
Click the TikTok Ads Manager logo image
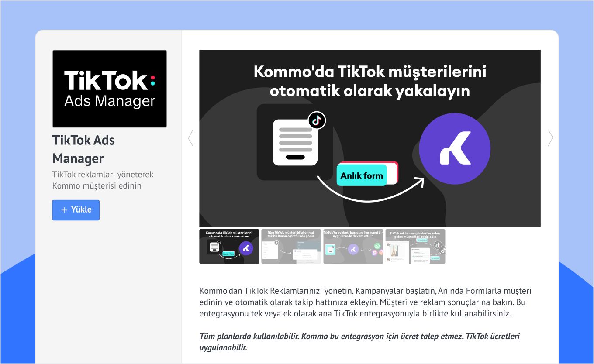point(110,89)
